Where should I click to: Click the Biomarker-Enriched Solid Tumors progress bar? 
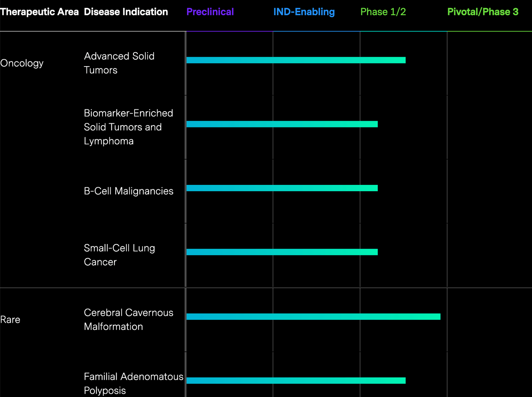coord(282,124)
